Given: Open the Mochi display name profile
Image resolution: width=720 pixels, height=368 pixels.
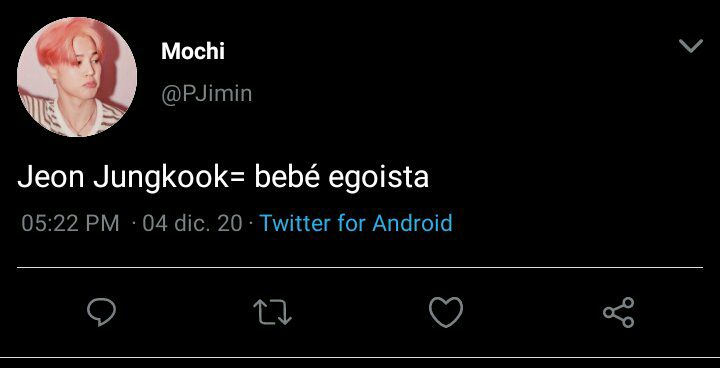Looking at the screenshot, I should click(193, 51).
